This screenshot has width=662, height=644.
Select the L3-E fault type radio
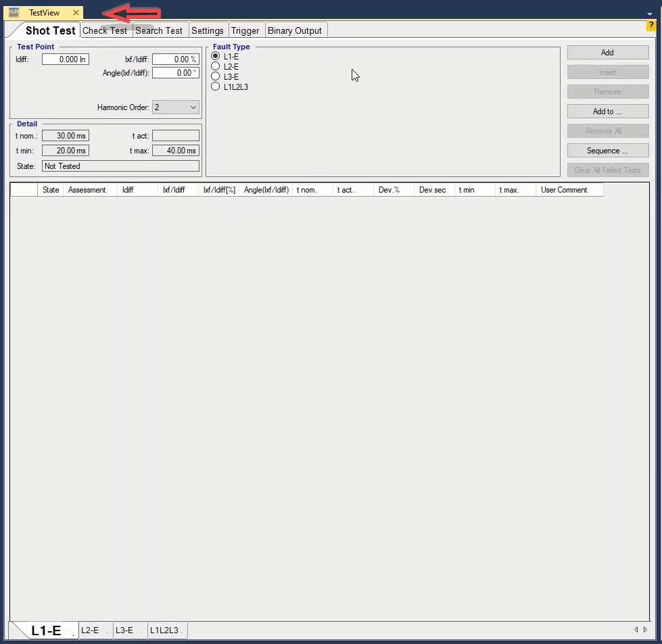(216, 76)
